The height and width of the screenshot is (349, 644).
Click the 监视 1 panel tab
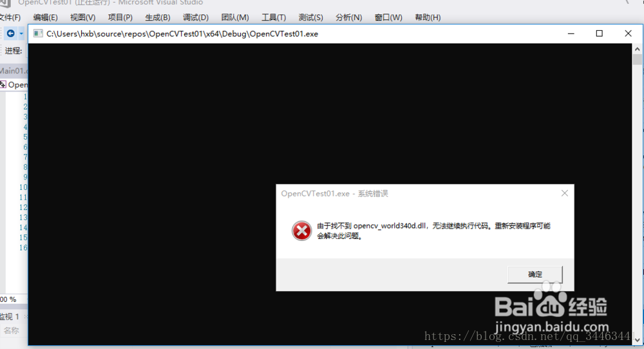click(10, 317)
